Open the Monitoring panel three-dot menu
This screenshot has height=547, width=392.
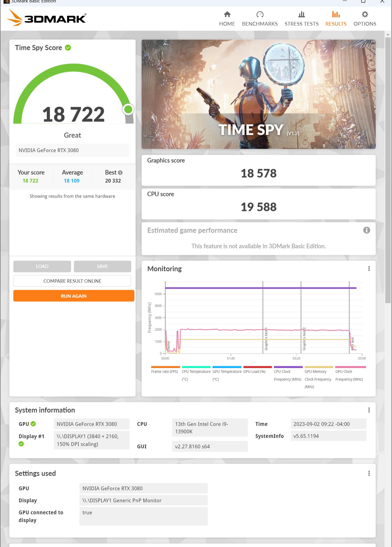click(x=369, y=269)
